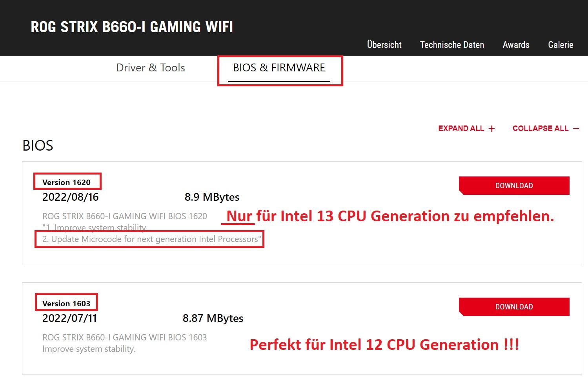Click the minus icon beside Collapse All

click(576, 129)
